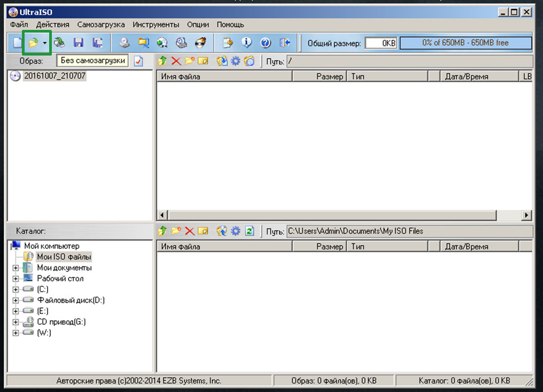Expand the (W:) drive node
The image size is (543, 392).
(x=15, y=333)
